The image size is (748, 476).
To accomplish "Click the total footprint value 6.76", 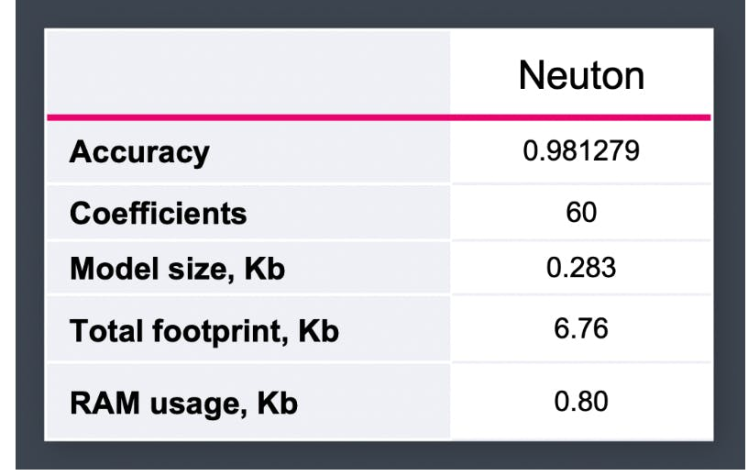I will click(581, 330).
